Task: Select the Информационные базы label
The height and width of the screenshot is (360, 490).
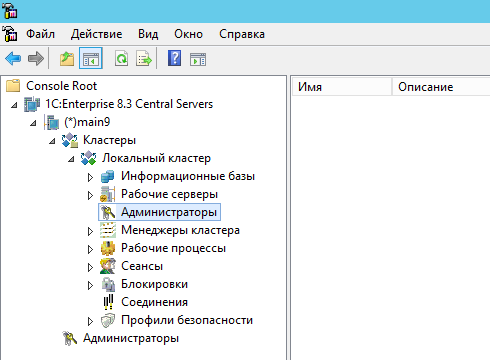Action: [x=188, y=176]
